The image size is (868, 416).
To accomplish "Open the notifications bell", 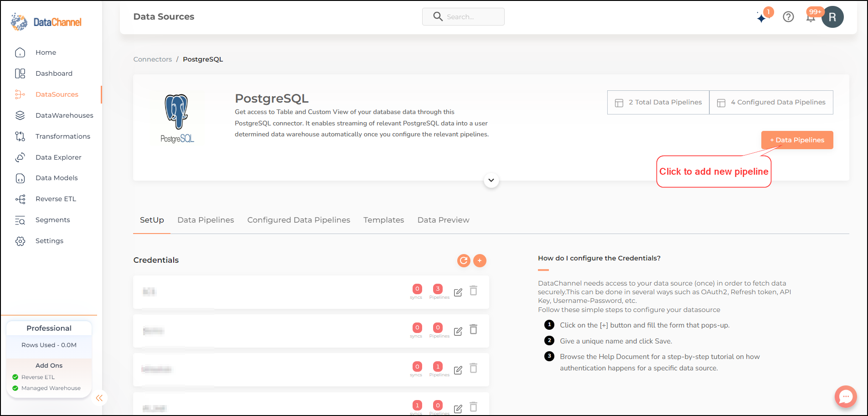I will [x=811, y=18].
